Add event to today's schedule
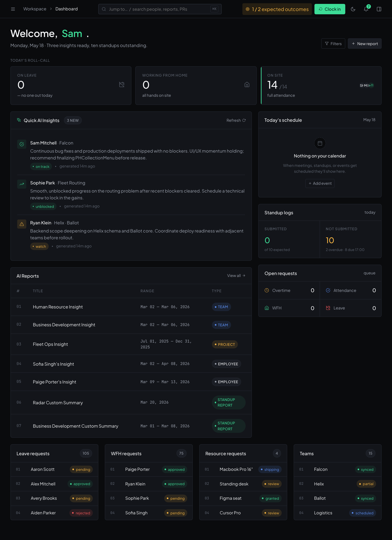The image size is (392, 540). [320, 183]
